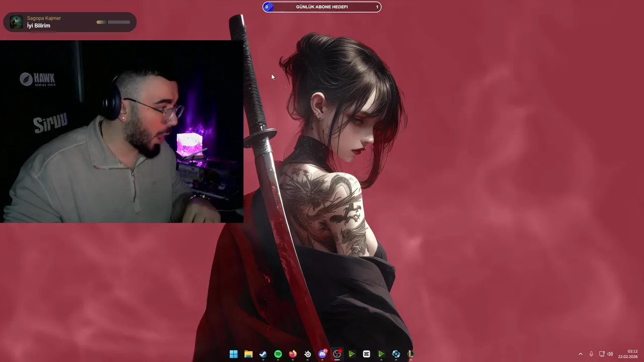This screenshot has height=362, width=644.
Task: Open League of Legends from taskbar
Action: (x=411, y=354)
